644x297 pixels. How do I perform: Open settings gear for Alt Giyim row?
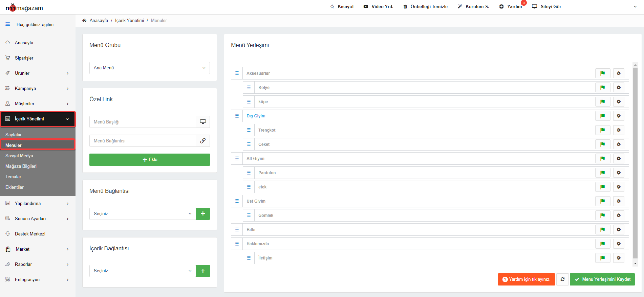(x=619, y=159)
